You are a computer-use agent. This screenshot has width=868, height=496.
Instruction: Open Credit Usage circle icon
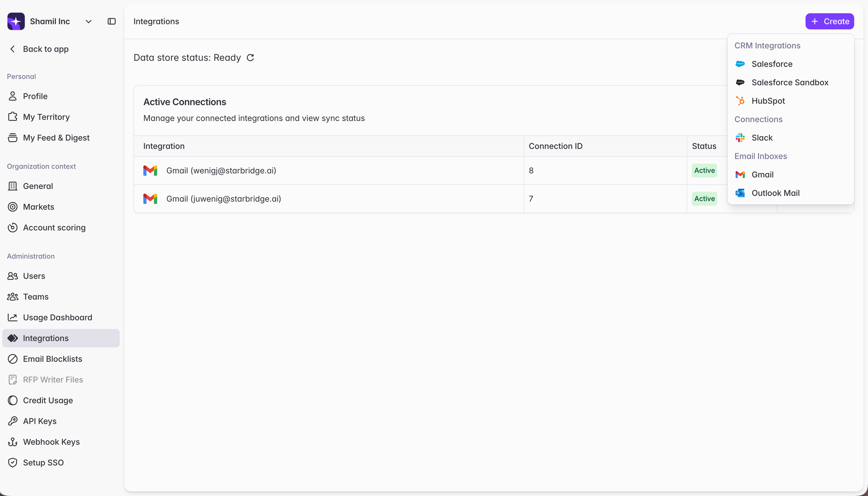click(13, 401)
